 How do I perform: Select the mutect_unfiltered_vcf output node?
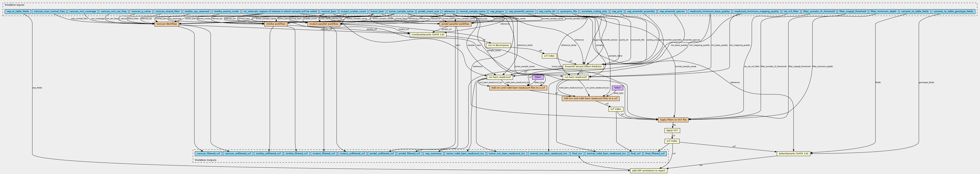click(x=353, y=154)
